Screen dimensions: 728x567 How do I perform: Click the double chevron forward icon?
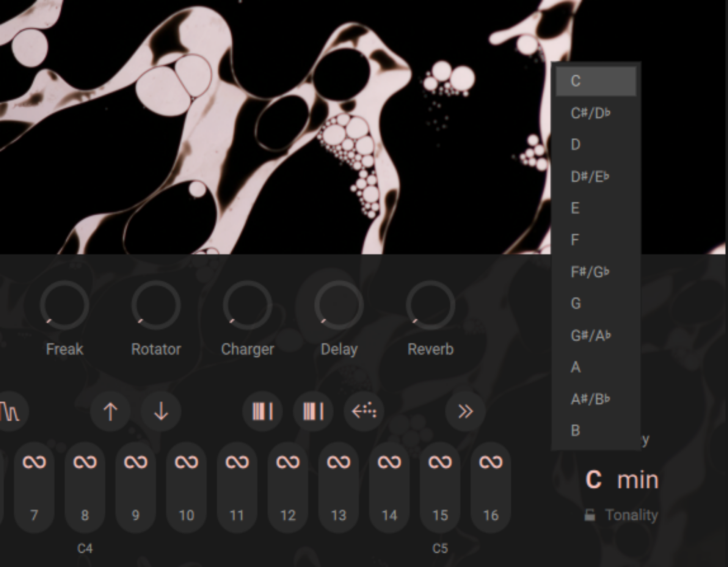pos(465,412)
